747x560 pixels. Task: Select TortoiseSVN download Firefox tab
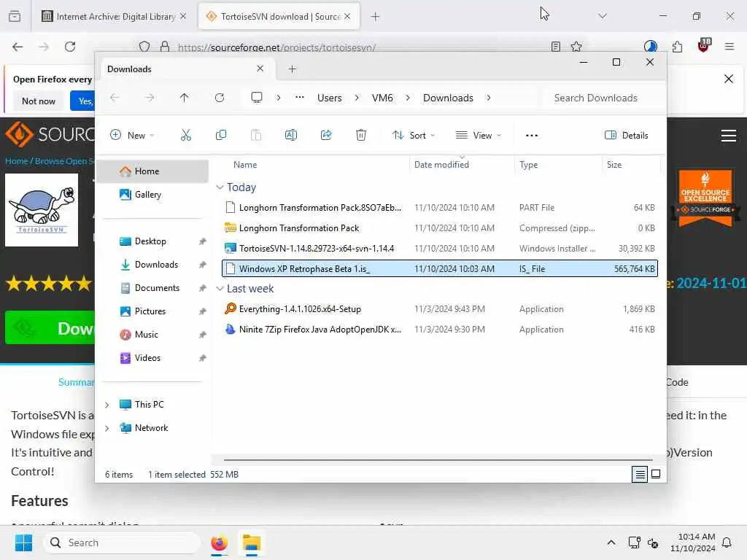279,17
